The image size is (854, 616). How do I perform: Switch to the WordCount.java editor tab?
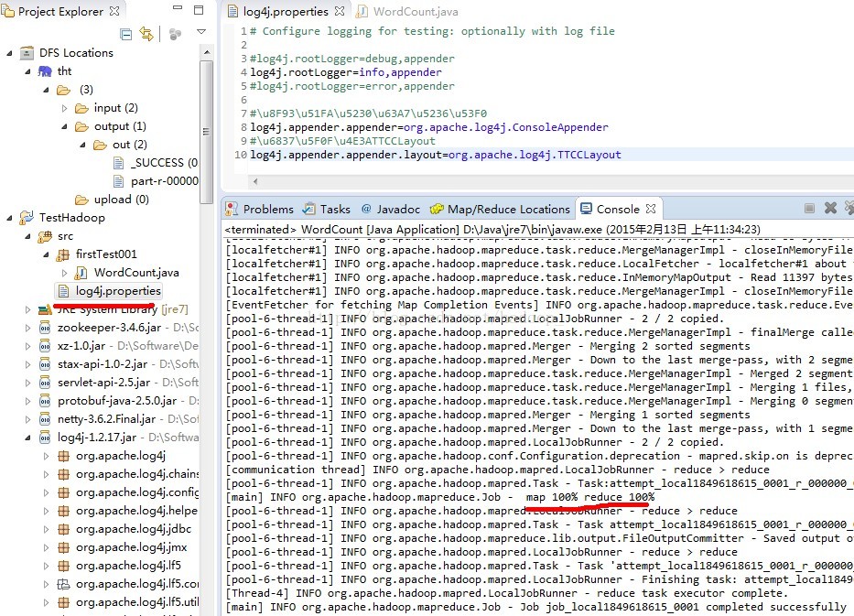pos(407,11)
